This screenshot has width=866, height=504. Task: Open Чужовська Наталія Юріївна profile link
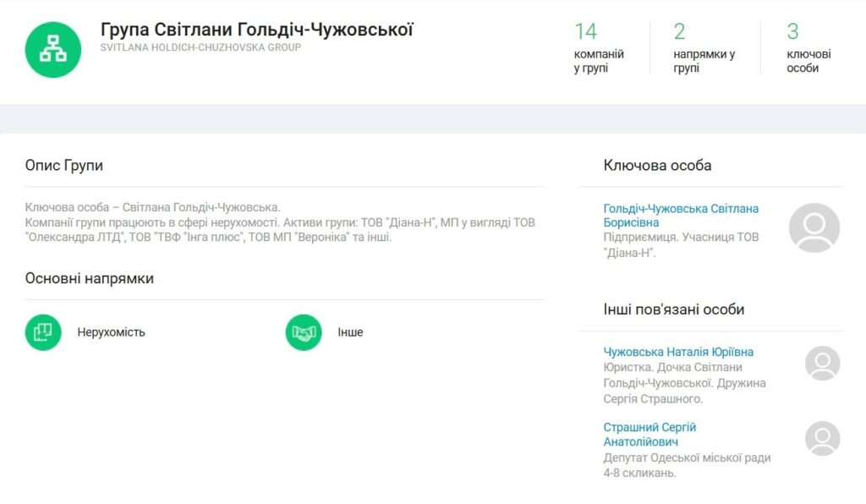coord(678,352)
